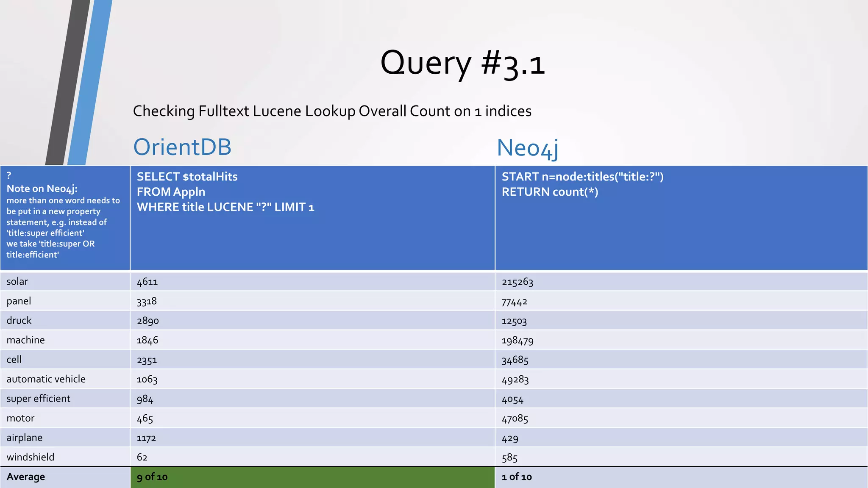Click Neo4j value '429'
Screen dimensions: 868x488
510,438
